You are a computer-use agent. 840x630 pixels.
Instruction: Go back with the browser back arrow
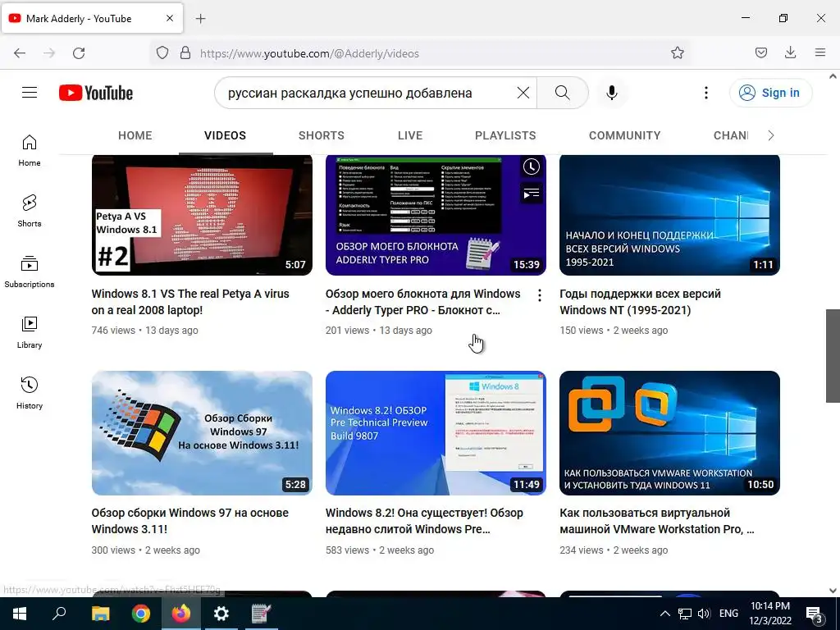tap(20, 53)
